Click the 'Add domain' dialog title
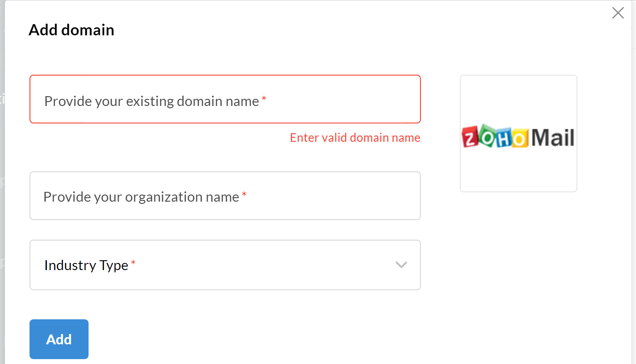Image resolution: width=636 pixels, height=364 pixels. click(x=71, y=30)
